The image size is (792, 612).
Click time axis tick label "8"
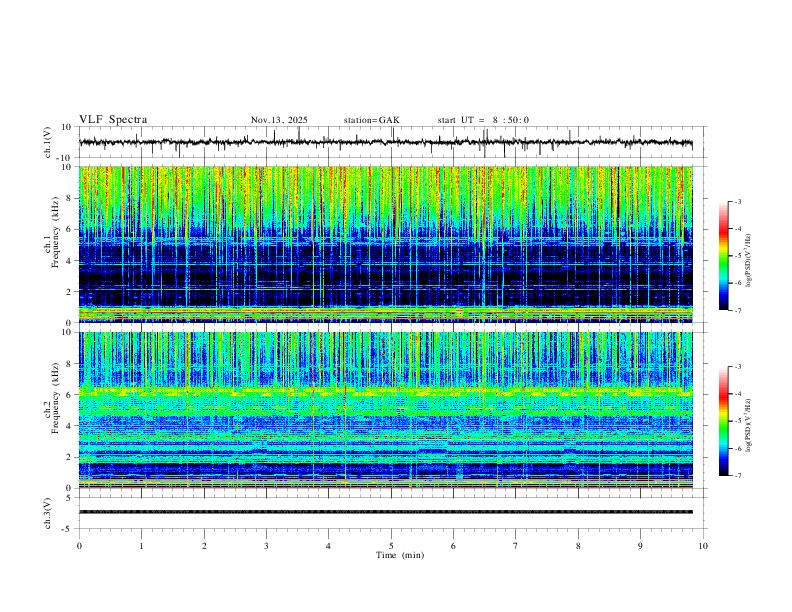coord(578,546)
